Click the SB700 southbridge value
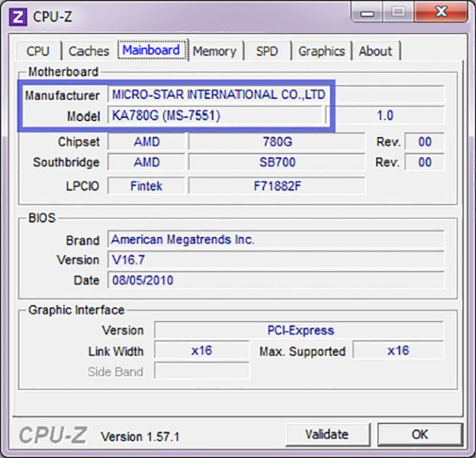476x458 pixels. pyautogui.click(x=277, y=162)
